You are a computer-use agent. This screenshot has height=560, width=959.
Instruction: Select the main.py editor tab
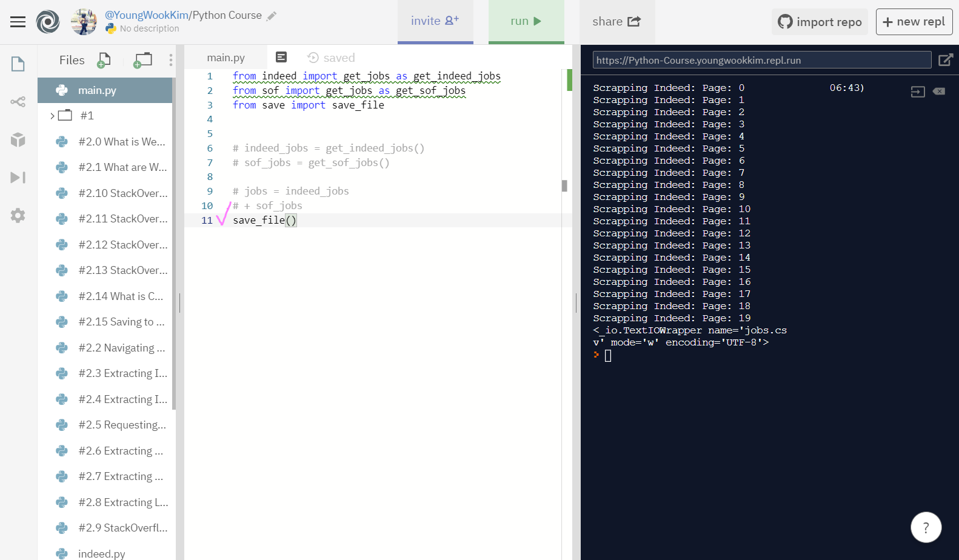tap(226, 58)
